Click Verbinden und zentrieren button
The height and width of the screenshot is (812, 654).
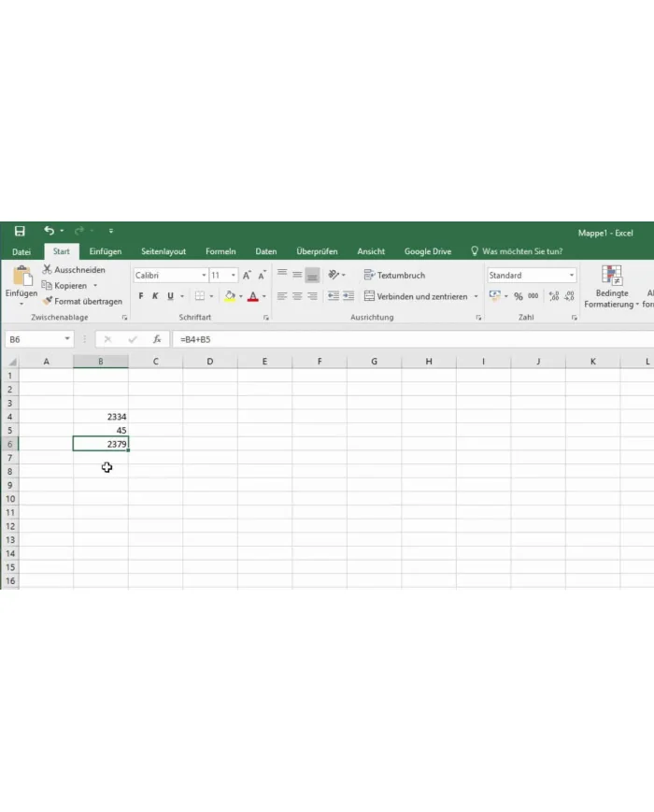[416, 296]
